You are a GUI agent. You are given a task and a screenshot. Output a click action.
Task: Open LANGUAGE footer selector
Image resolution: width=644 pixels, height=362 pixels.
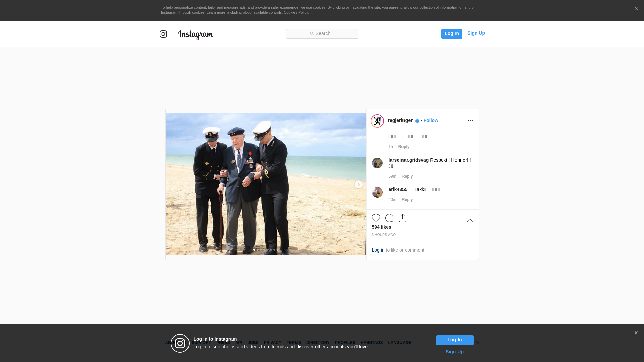click(399, 343)
